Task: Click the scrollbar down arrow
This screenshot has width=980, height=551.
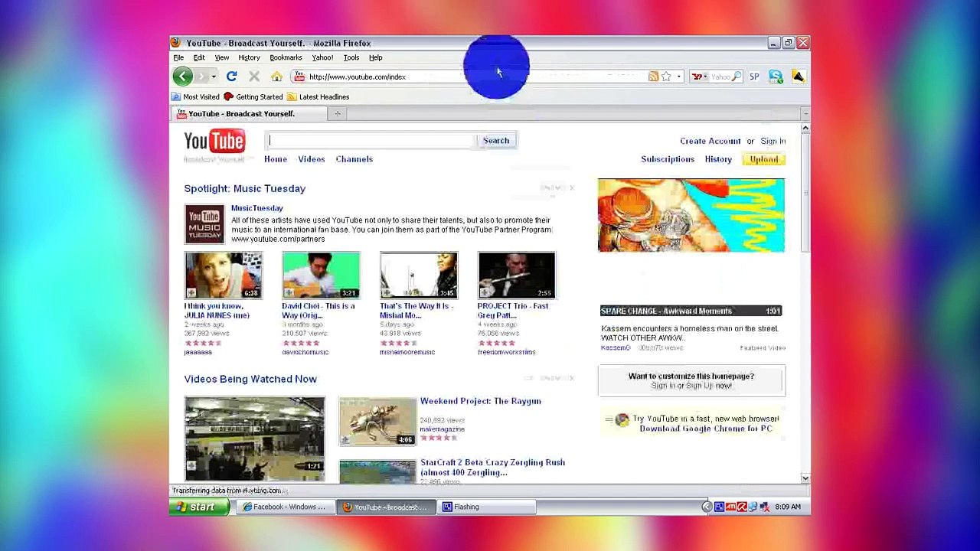Action: pyautogui.click(x=805, y=478)
